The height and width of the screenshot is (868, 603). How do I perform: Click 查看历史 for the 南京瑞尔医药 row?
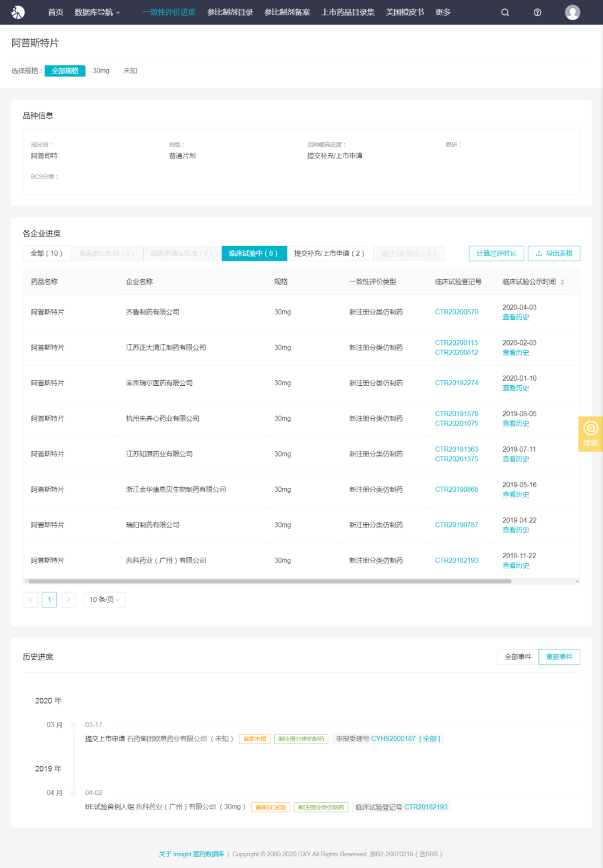[516, 388]
